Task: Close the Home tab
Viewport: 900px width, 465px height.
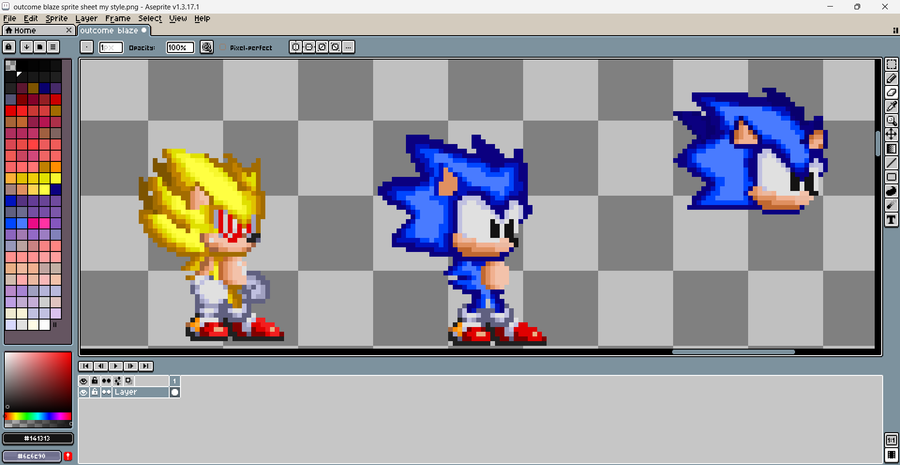Action: click(x=69, y=30)
